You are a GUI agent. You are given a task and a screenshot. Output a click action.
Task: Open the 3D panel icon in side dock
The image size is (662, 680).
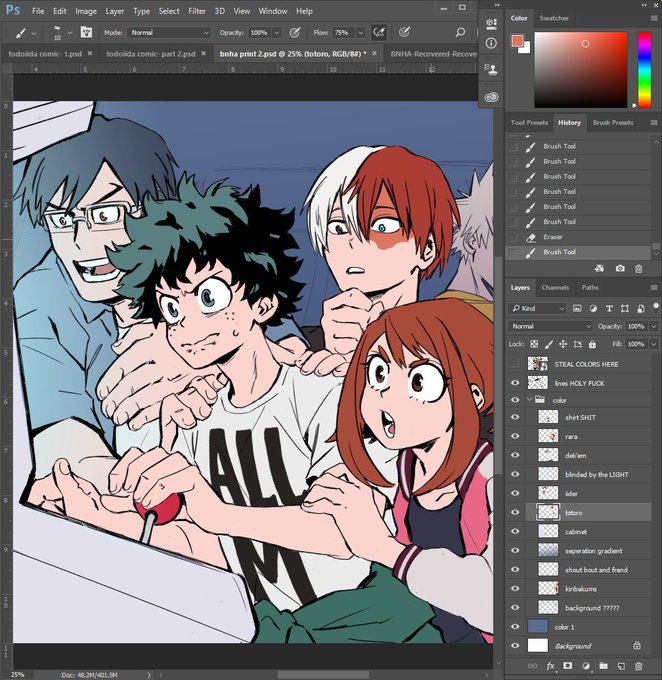491,23
